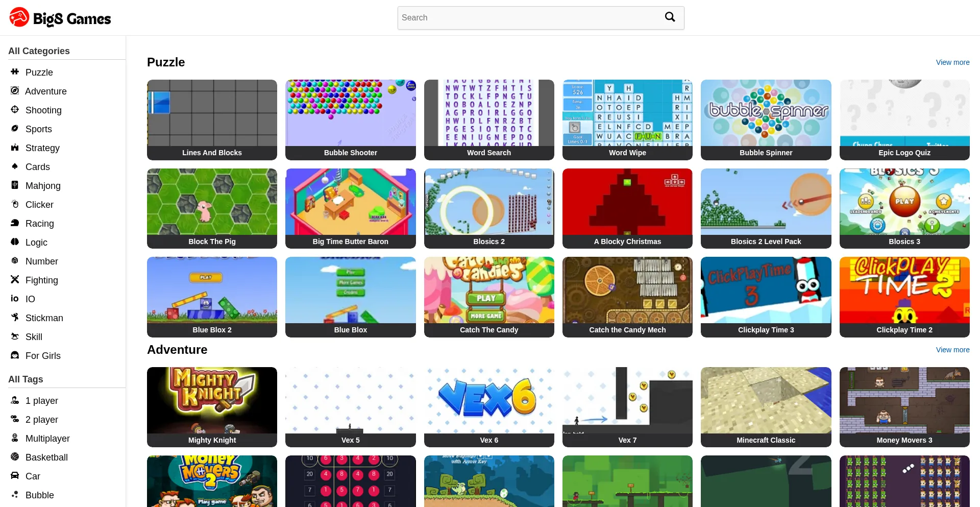The height and width of the screenshot is (507, 980).
Task: Click the Bubble tag icon
Action: coord(15,495)
